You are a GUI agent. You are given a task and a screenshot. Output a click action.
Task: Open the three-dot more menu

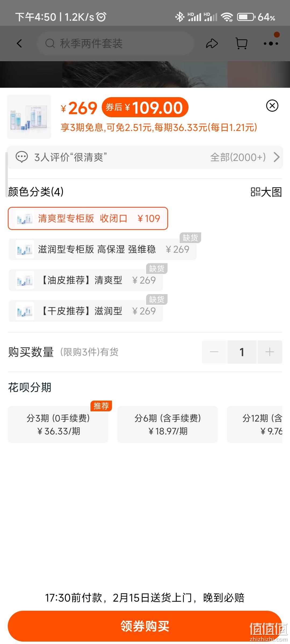[271, 43]
